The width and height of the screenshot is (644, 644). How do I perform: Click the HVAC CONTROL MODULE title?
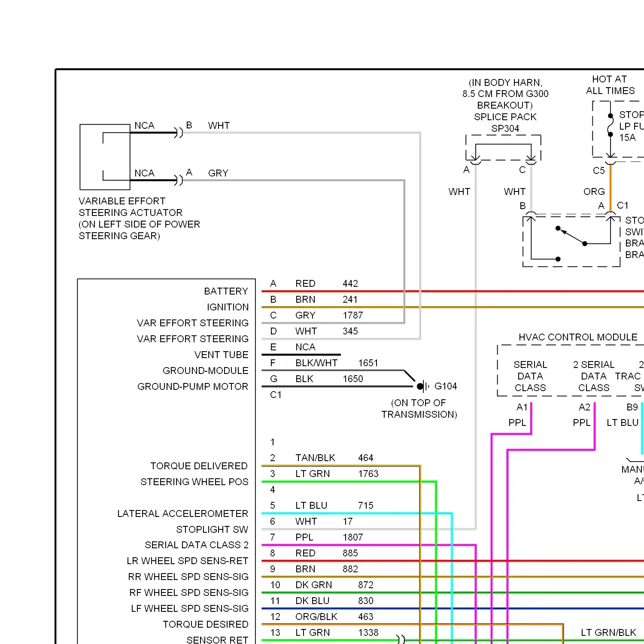[578, 337]
